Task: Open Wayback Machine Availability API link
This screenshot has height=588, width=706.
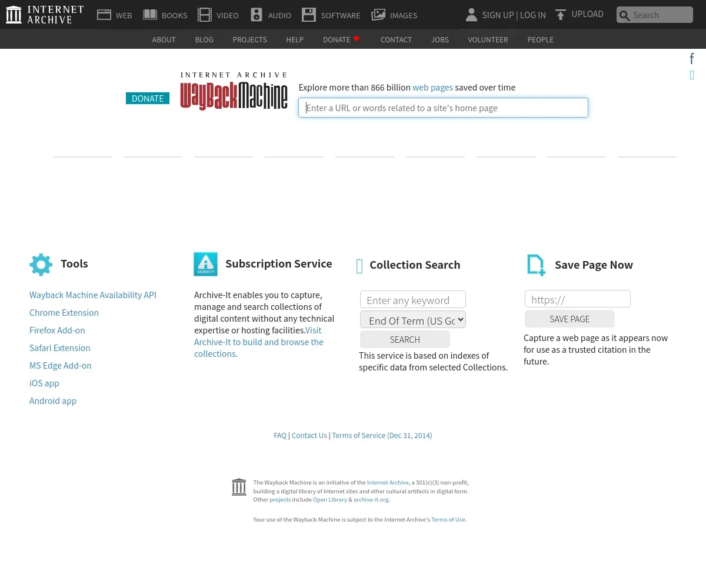Action: tap(93, 295)
